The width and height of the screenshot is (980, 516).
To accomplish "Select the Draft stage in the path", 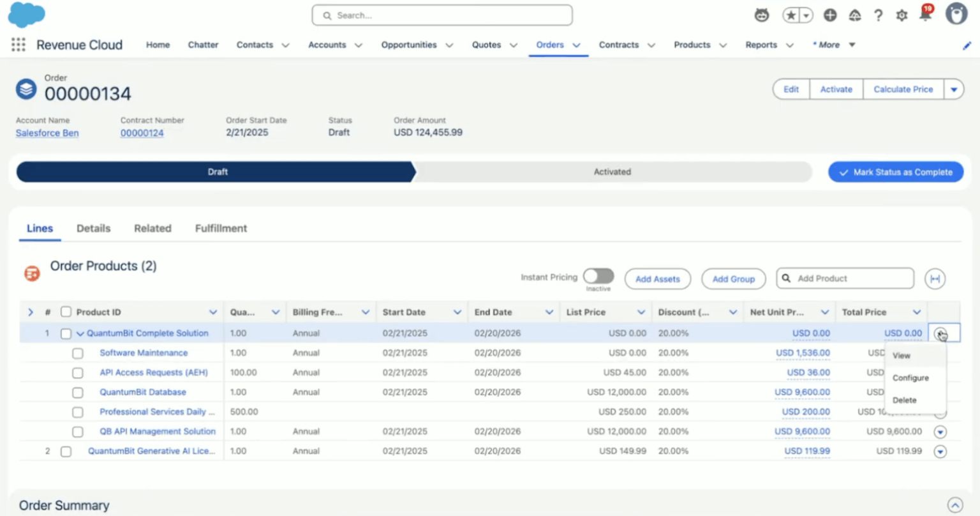I will click(216, 172).
